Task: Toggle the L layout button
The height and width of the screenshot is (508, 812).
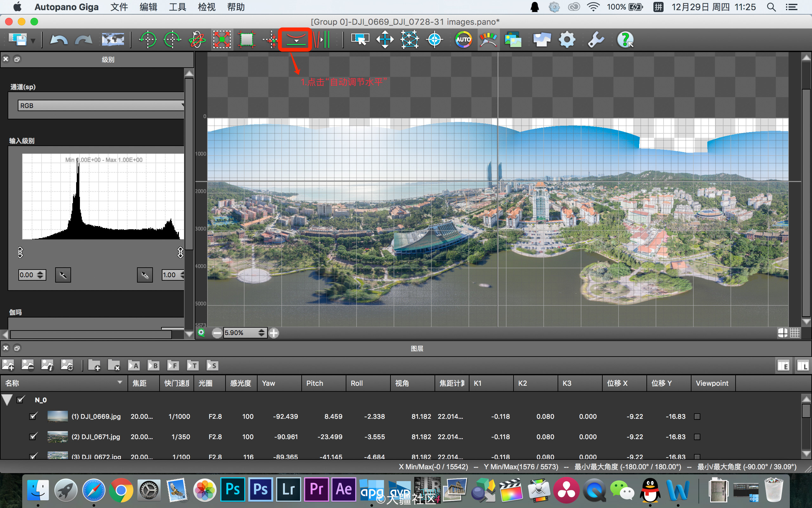Action: pyautogui.click(x=803, y=365)
